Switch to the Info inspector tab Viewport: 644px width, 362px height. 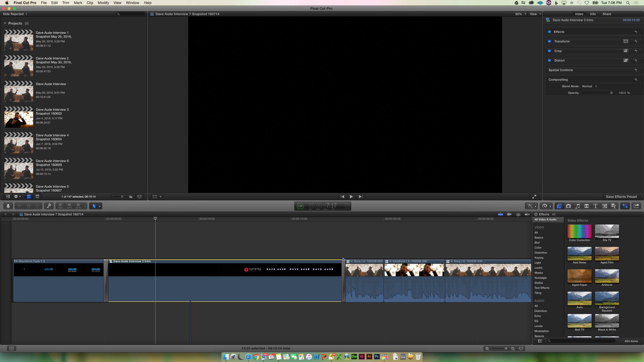[593, 14]
